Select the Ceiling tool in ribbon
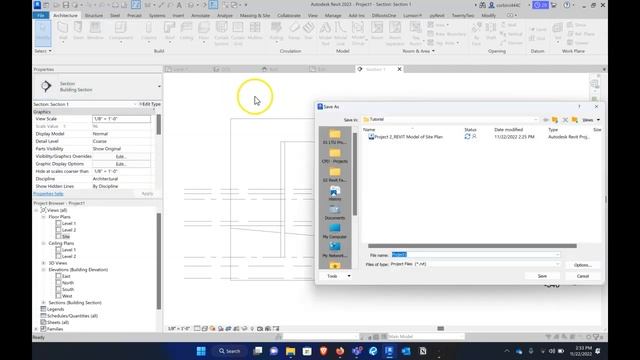The height and width of the screenshot is (360, 640). point(186,31)
